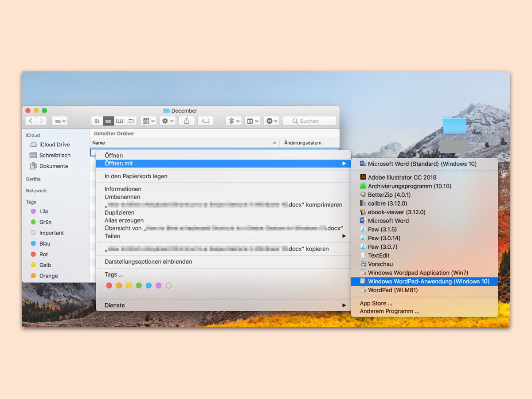This screenshot has width=532, height=399.
Task: Apply the purple tag color dot
Action: (x=158, y=286)
